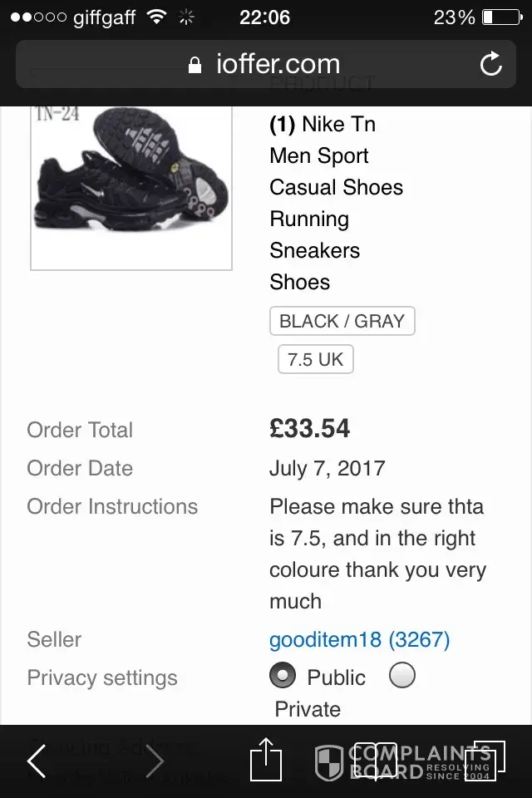Tap the back arrow in Safari toolbar
This screenshot has height=798, width=532.
37,761
